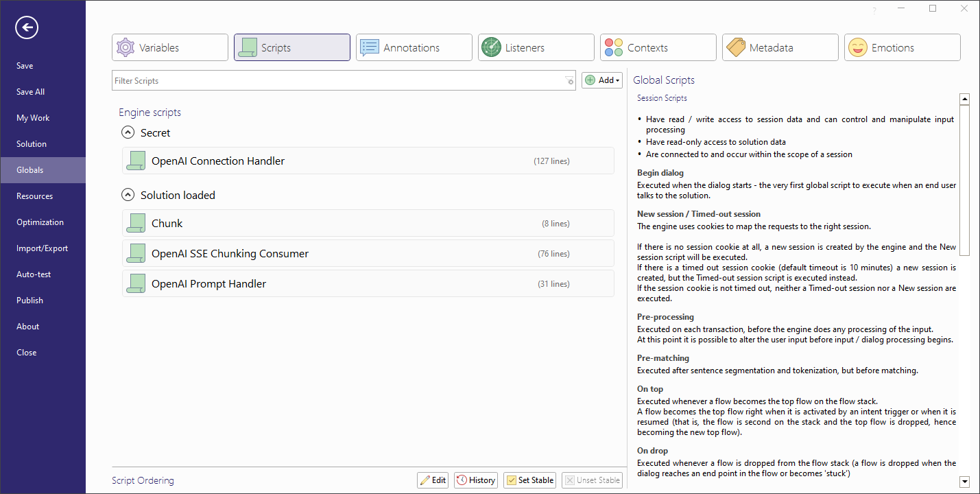Collapse the Secret scripts group
The image size is (980, 494).
coord(128,133)
